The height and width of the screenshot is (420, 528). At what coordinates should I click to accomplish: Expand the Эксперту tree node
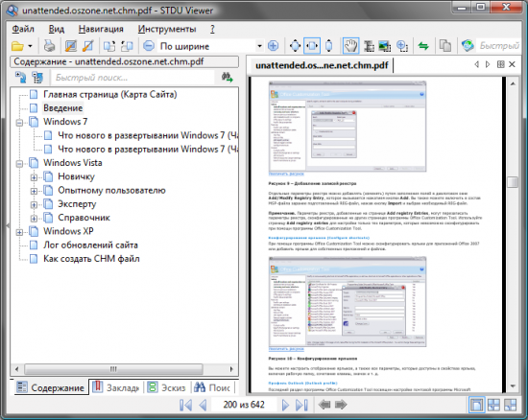pos(34,205)
